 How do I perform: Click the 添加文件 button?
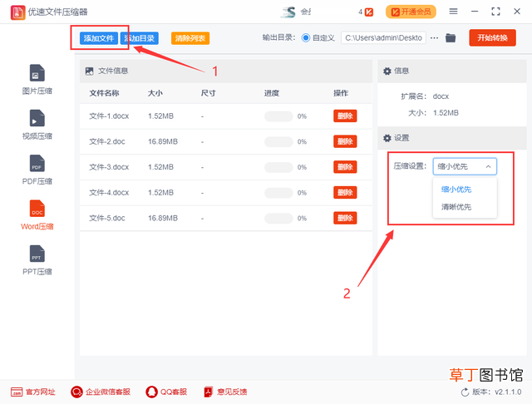99,38
